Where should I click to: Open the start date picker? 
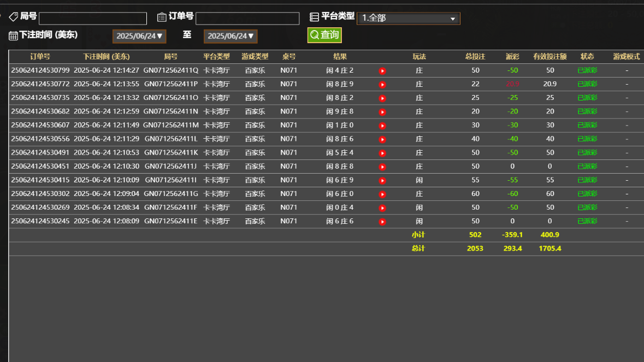139,37
